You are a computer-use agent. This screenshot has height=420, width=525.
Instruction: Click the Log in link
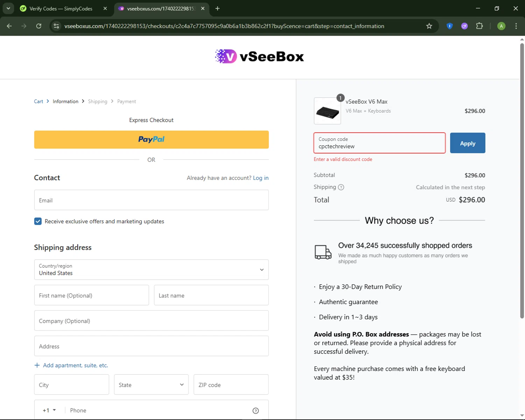click(x=261, y=178)
